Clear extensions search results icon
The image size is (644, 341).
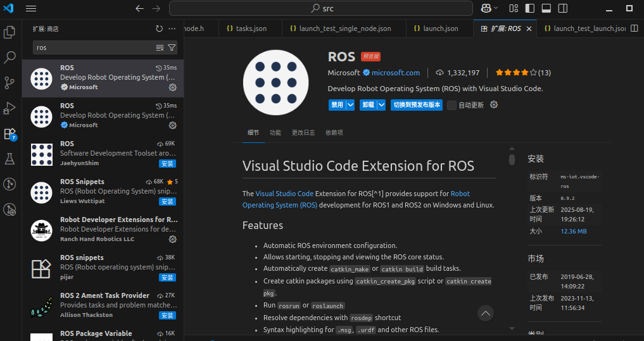[x=160, y=47]
